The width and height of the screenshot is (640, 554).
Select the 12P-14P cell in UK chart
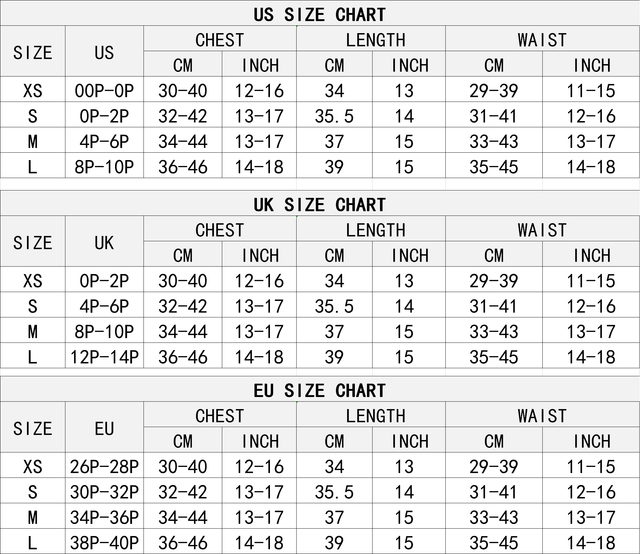pos(104,356)
